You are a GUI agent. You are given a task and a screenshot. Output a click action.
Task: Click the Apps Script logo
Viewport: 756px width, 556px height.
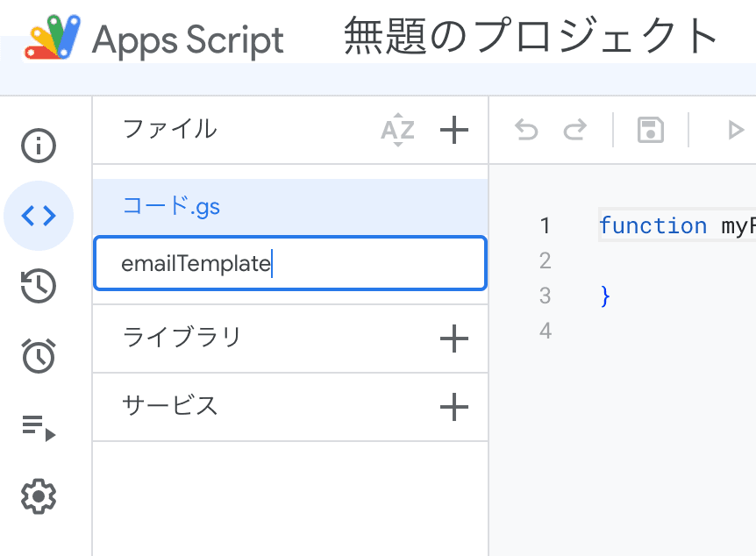(54, 39)
